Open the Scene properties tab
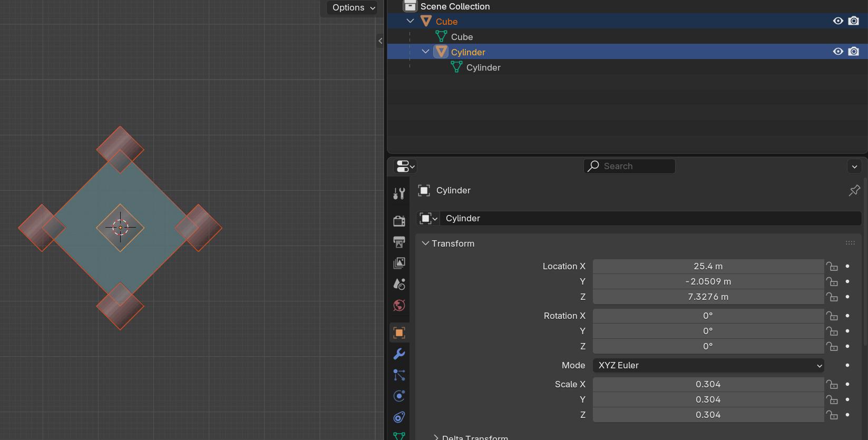Image resolution: width=868 pixels, height=440 pixels. point(399,284)
